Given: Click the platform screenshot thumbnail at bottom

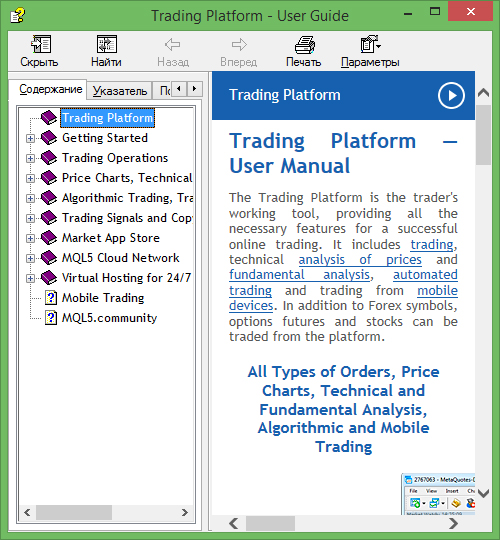Looking at the screenshot, I should [x=438, y=494].
